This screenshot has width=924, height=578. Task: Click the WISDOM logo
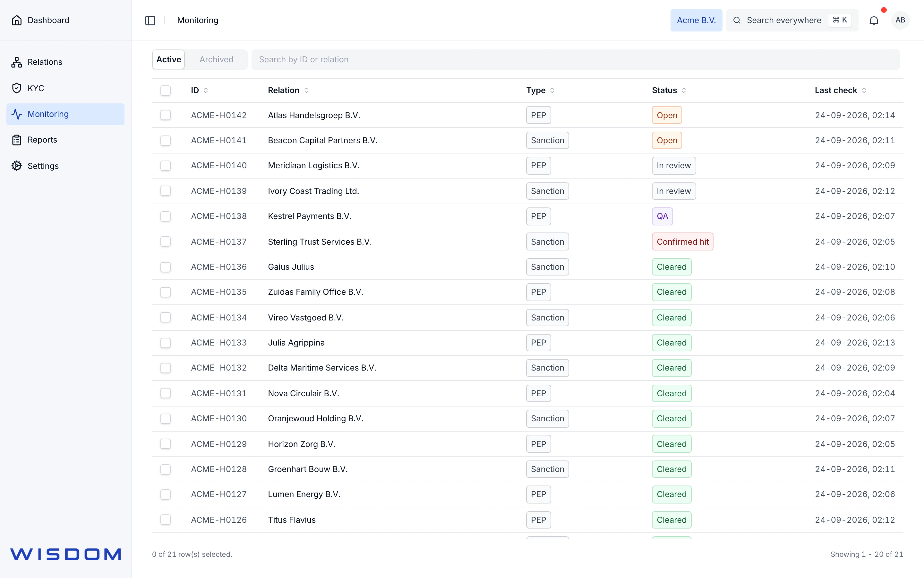65,554
